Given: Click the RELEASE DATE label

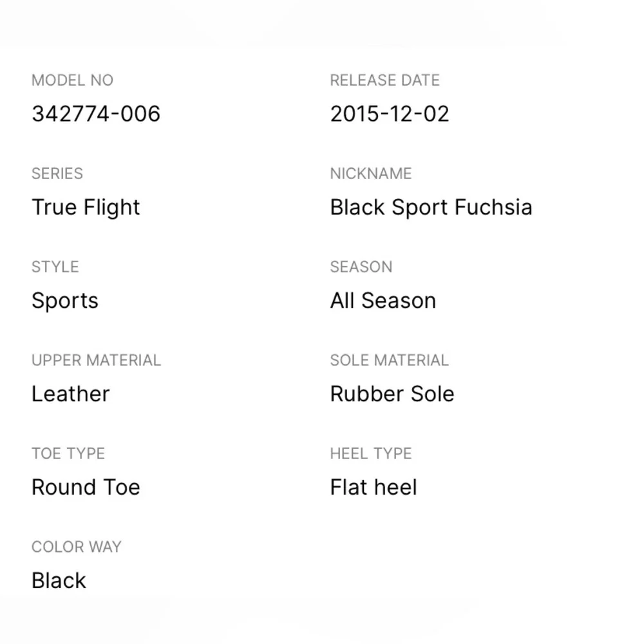Looking at the screenshot, I should coord(384,80).
